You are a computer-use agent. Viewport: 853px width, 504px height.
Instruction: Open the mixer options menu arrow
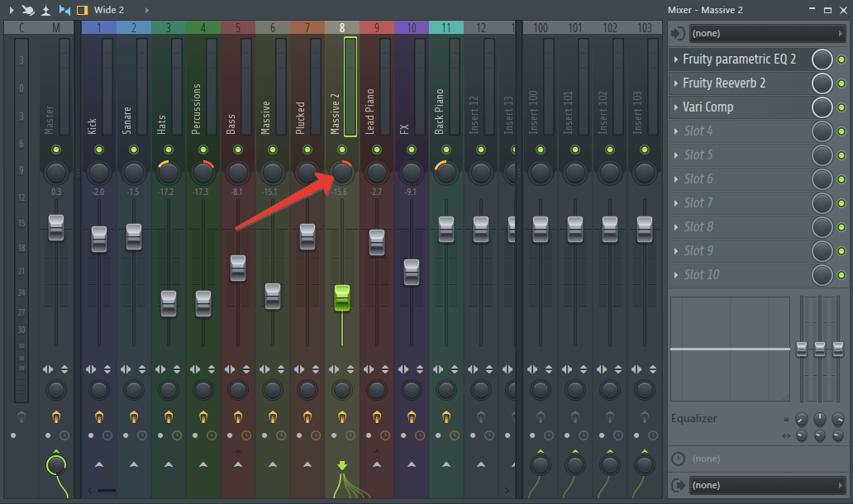click(11, 10)
